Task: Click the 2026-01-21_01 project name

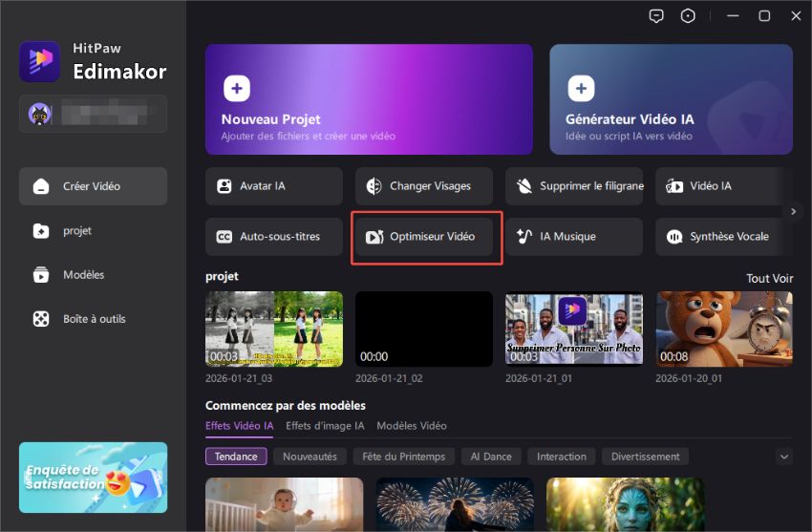Action: click(539, 378)
